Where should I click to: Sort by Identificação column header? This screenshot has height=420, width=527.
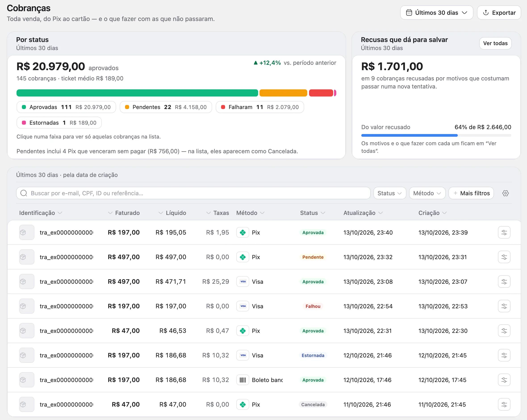[41, 213]
